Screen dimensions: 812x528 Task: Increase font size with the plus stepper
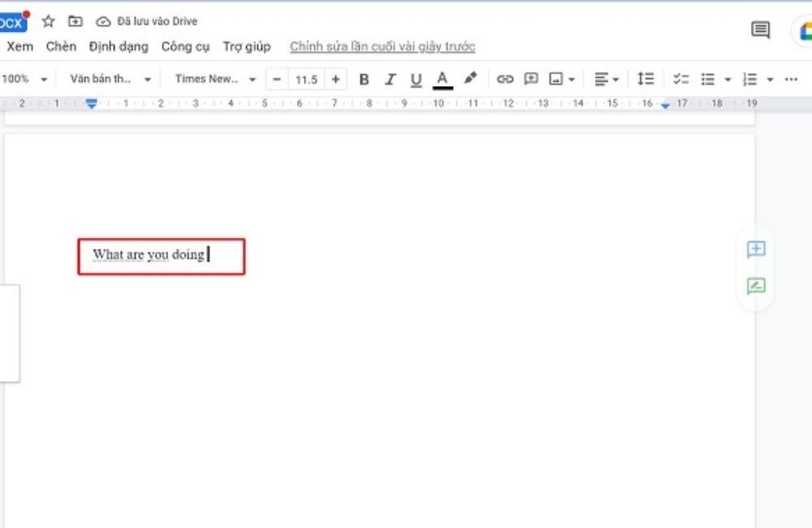335,79
